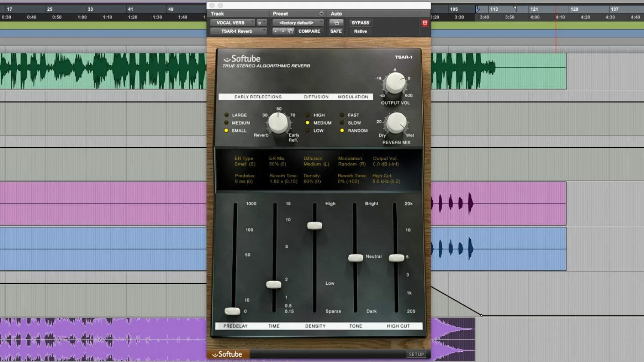Viewport: 644px width, 362px height.
Task: Toggle the COMPARE button
Action: coord(309,31)
